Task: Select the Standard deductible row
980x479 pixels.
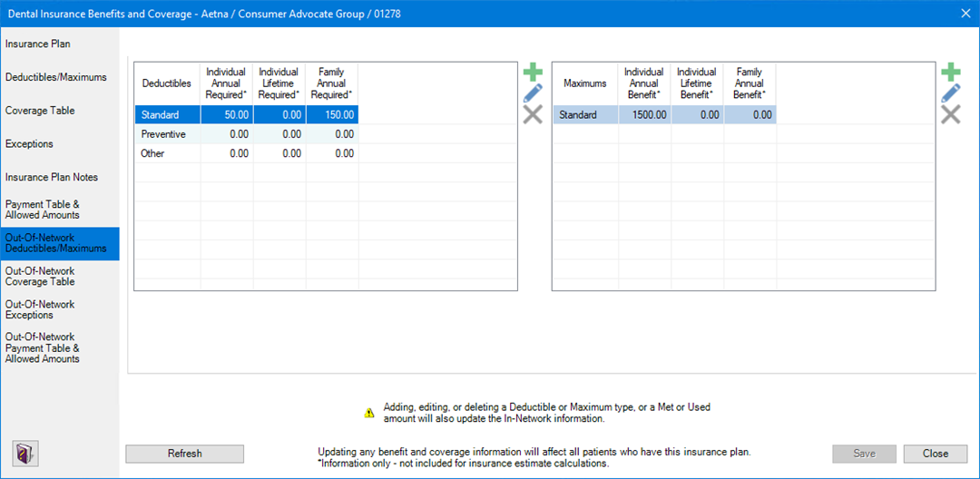Action: [247, 115]
